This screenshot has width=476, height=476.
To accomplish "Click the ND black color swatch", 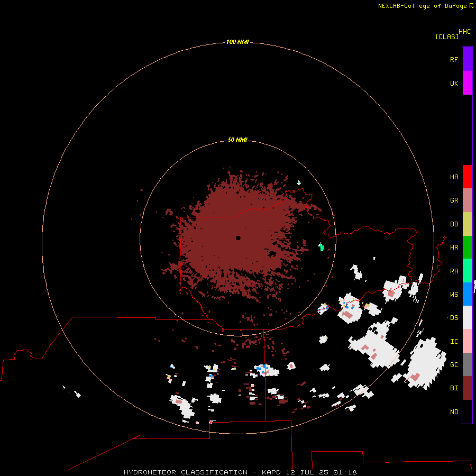I will (x=467, y=411).
